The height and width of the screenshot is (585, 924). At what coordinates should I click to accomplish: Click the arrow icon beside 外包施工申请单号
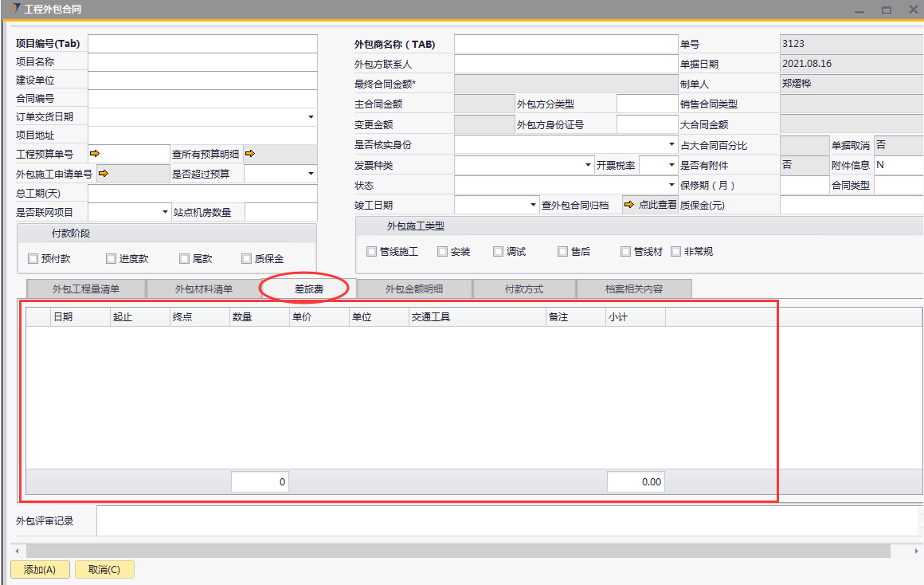102,173
